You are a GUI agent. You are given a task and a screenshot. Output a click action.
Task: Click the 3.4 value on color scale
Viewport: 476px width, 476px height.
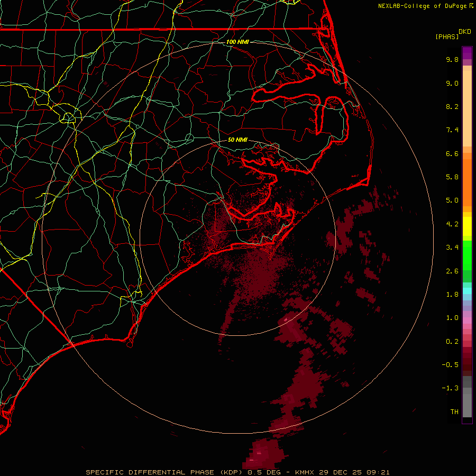click(x=452, y=248)
